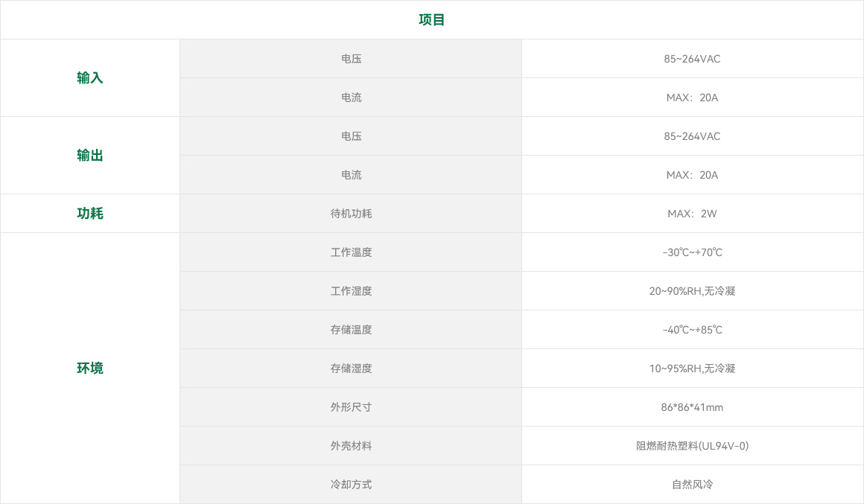The image size is (864, 504).
Task: Select the 工作温度 row label
Action: click(x=351, y=252)
